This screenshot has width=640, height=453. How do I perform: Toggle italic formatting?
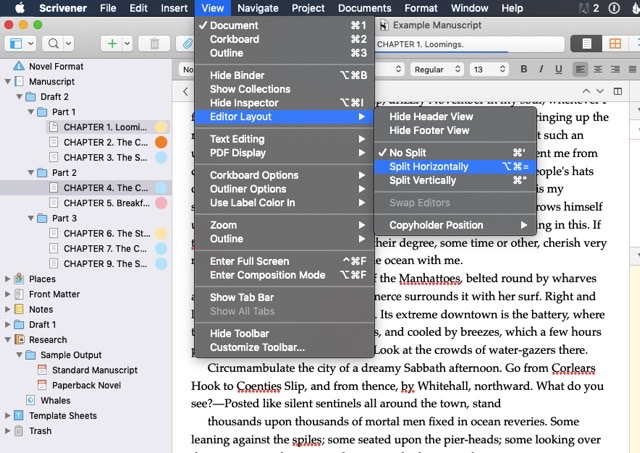coord(541,69)
